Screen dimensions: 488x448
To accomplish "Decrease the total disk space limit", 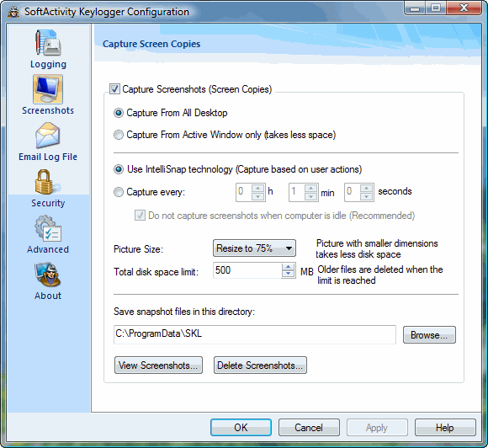I will pyautogui.click(x=289, y=274).
